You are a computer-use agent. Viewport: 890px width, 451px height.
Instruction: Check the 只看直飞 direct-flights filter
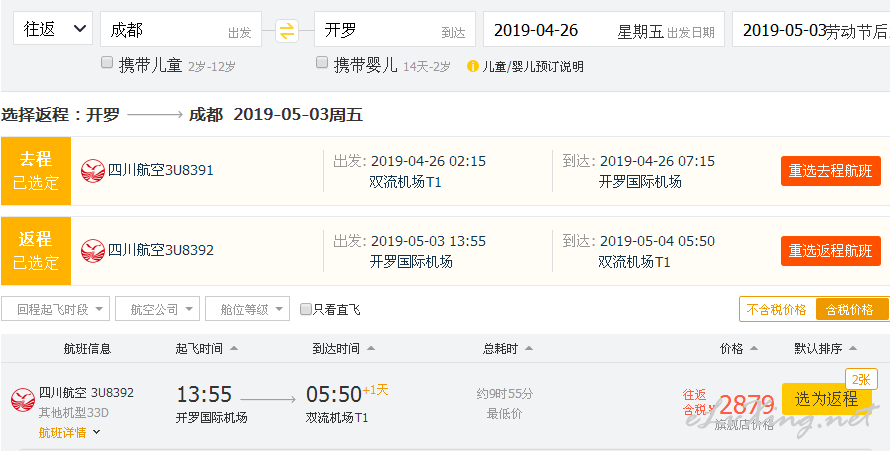pyautogui.click(x=306, y=309)
